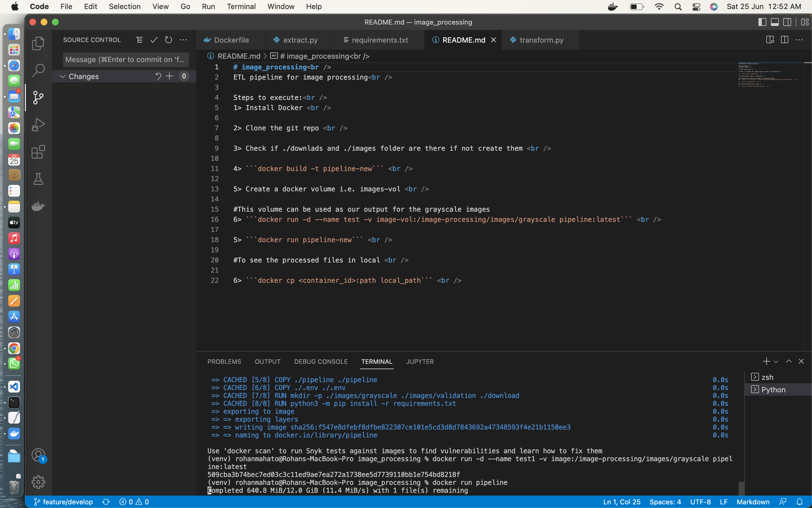Open Spotlight search in menu bar
Viewport: 812px width, 508px height.
click(678, 7)
